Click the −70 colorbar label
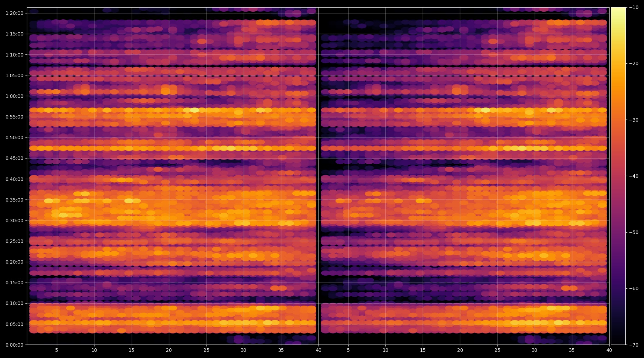 (x=634, y=345)
